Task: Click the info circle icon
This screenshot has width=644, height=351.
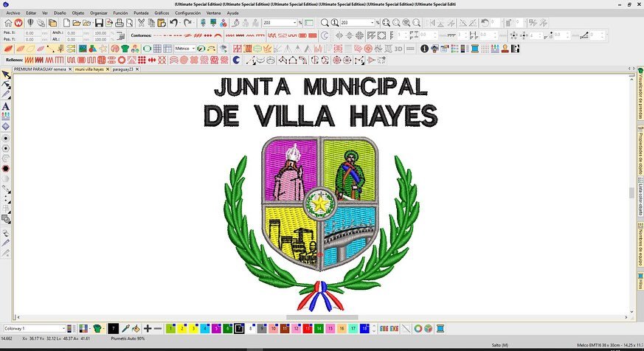Action: coord(424,49)
